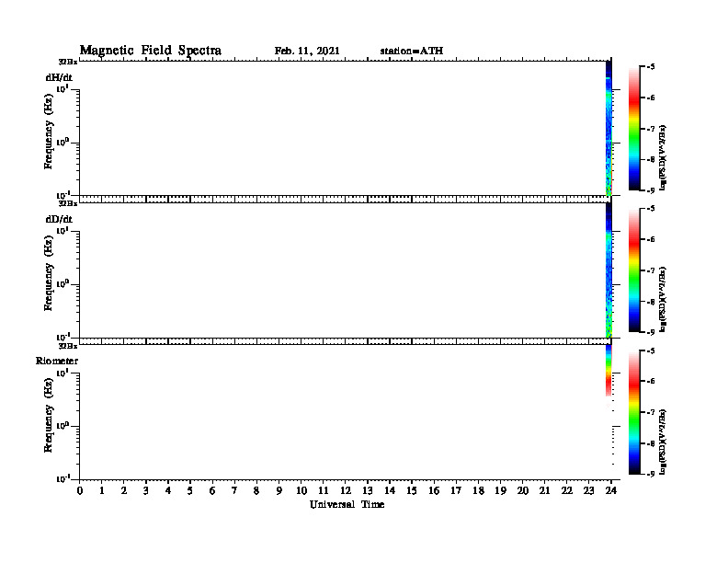Click the PSD units label beside the dD/dt colorbar
728x563 pixels.
pyautogui.click(x=663, y=299)
